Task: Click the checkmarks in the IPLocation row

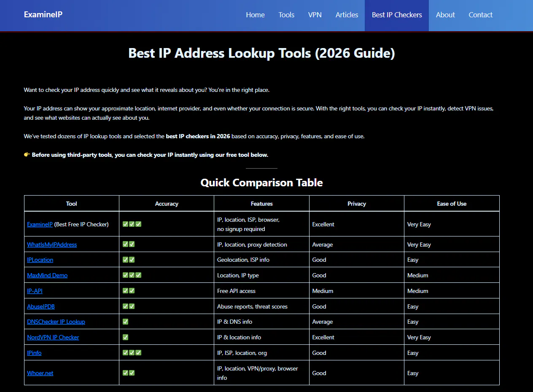Action: (129, 260)
